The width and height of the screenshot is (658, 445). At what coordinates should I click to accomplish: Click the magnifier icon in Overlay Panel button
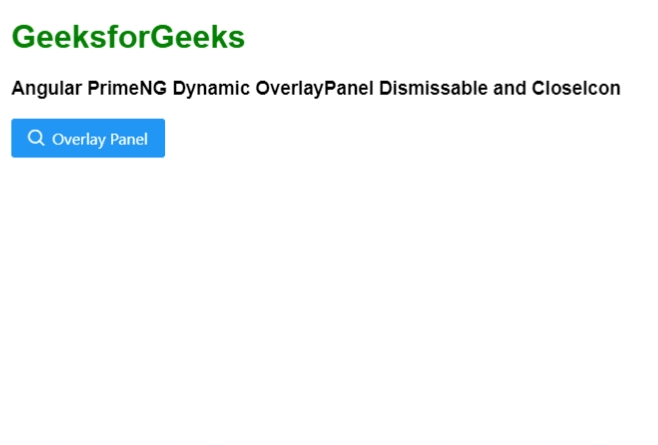[x=35, y=138]
